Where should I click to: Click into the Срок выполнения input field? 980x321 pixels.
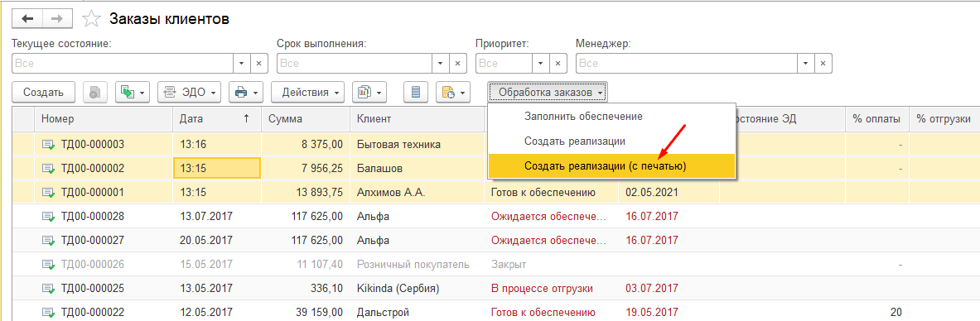[355, 64]
